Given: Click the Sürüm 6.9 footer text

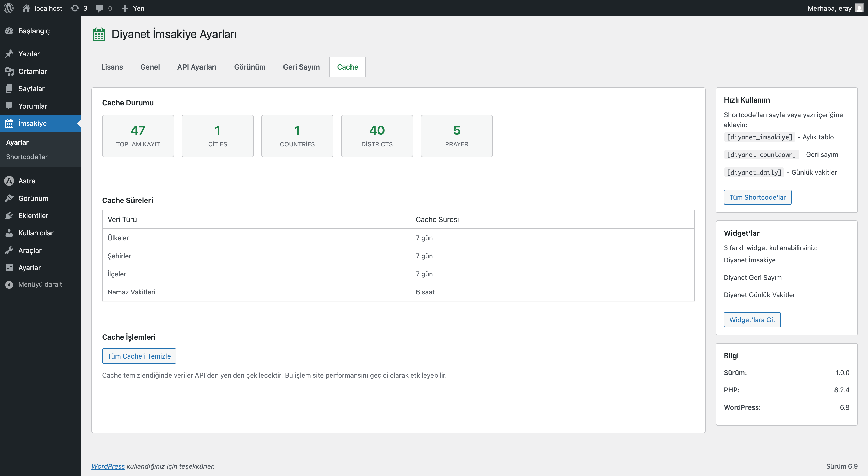Looking at the screenshot, I should 842,467.
